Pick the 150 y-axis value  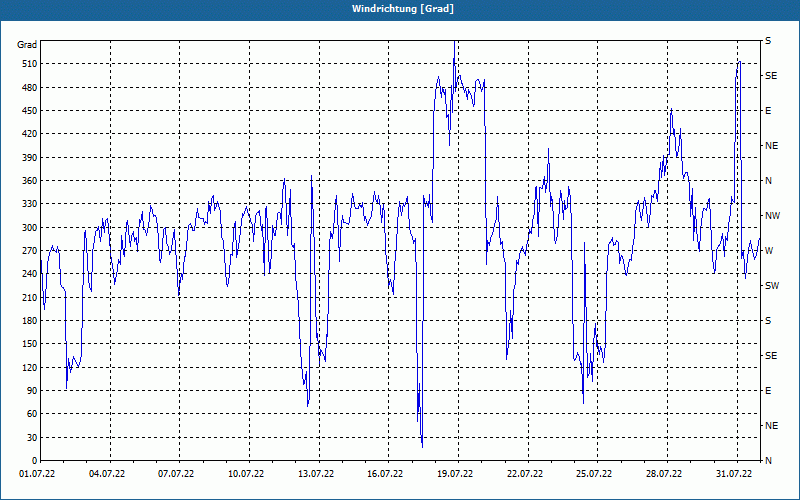tap(30, 344)
